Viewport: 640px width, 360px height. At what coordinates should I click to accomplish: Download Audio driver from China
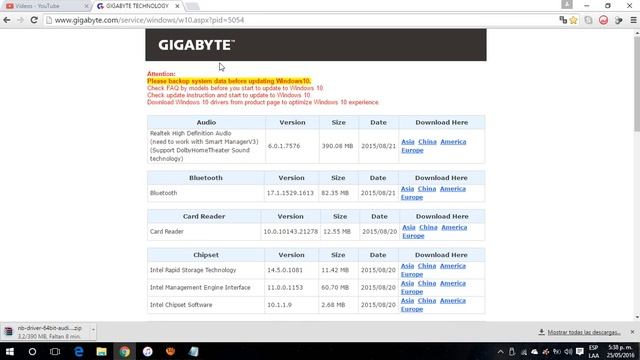pyautogui.click(x=427, y=142)
